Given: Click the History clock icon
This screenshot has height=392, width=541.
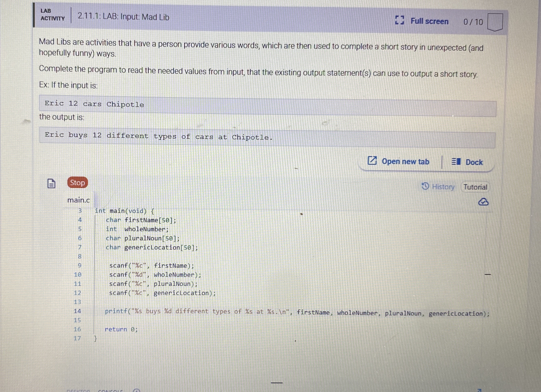Looking at the screenshot, I should click(x=425, y=186).
